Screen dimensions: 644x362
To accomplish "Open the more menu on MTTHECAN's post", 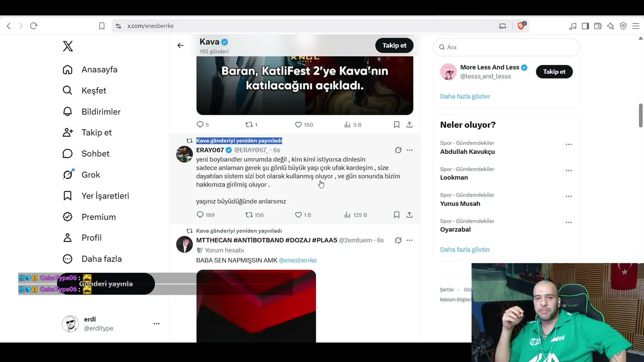I will (x=410, y=240).
